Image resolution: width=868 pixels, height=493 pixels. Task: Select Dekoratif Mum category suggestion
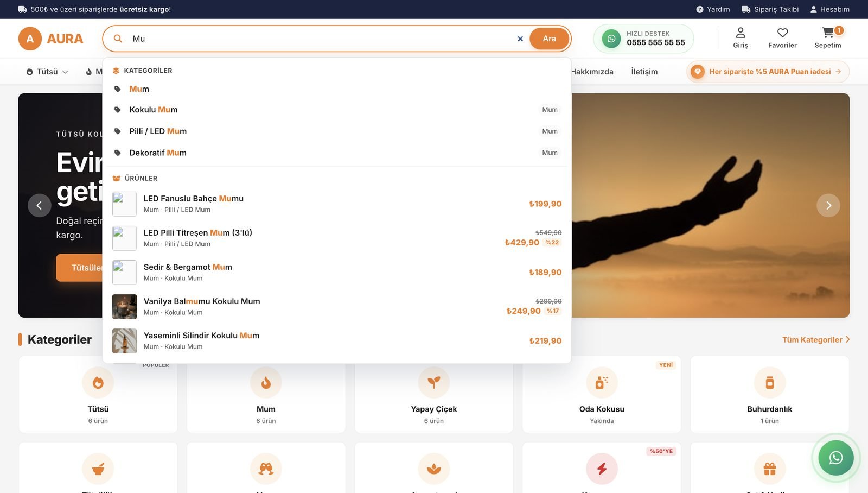tap(337, 153)
